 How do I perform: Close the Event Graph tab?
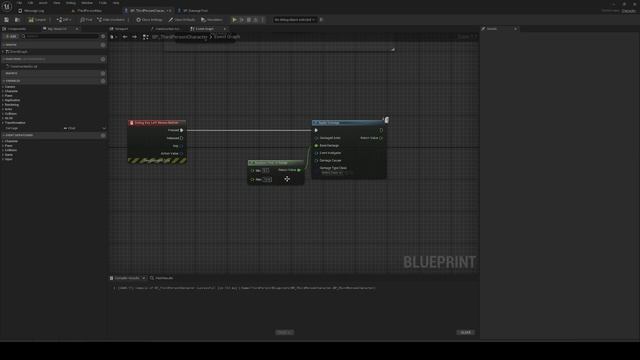(x=224, y=29)
